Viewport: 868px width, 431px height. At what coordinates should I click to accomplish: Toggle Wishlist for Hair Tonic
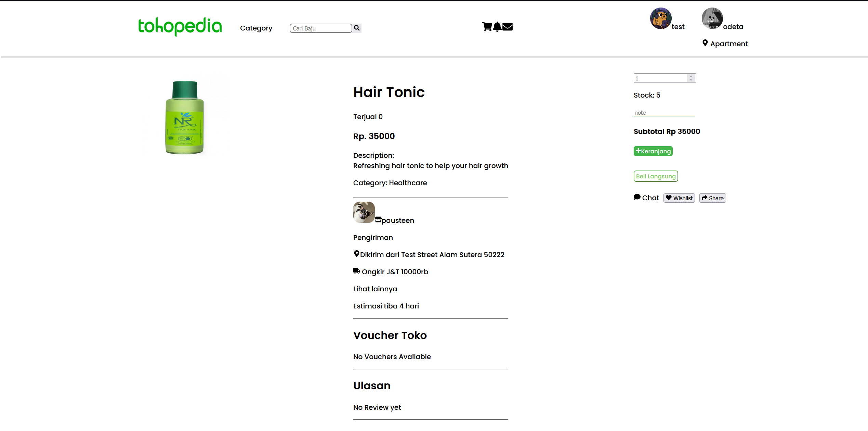(x=679, y=198)
